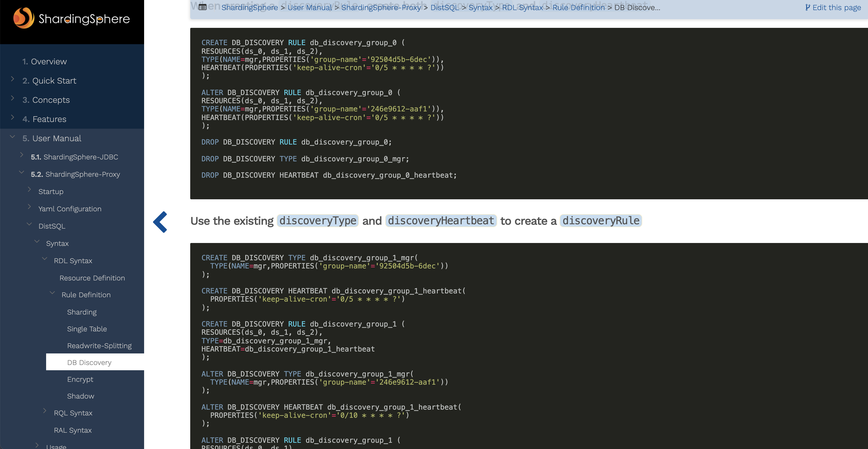Screen dimensions: 868x449
Task: Click the table-of-contents icon in breadcrumb bar
Action: click(x=202, y=7)
